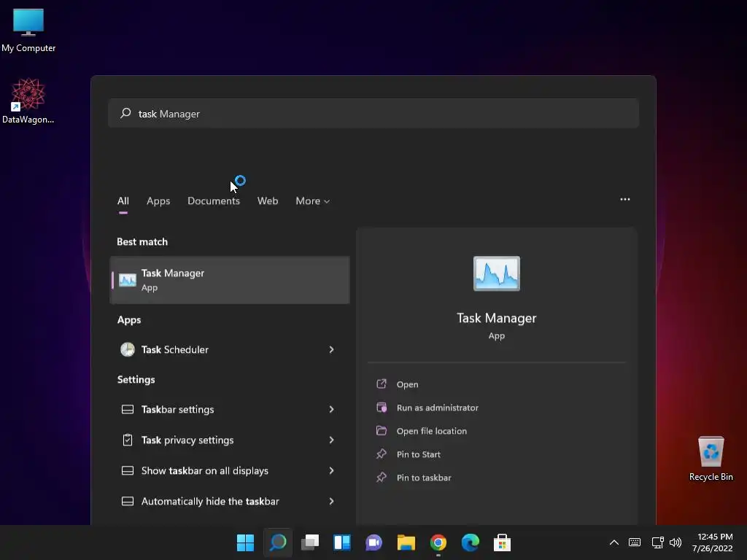Image resolution: width=747 pixels, height=560 pixels.
Task: Expand Task privacy settings chevron
Action: (x=332, y=440)
